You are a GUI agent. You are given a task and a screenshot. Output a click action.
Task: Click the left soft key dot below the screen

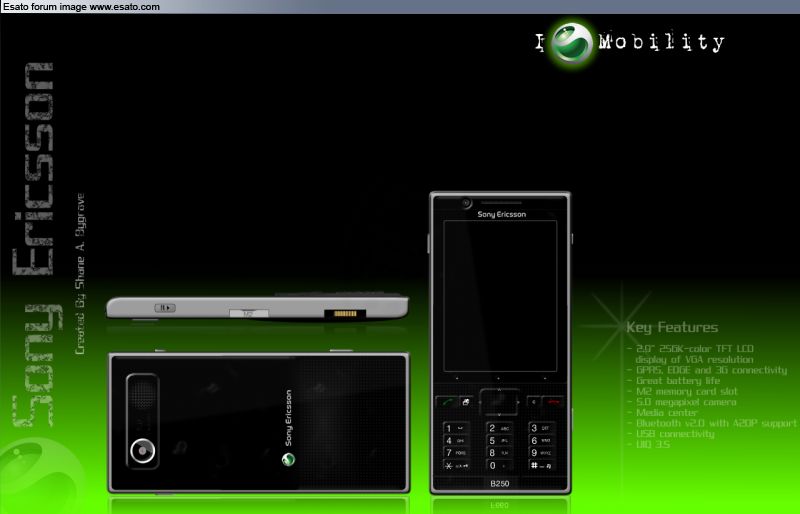457,379
